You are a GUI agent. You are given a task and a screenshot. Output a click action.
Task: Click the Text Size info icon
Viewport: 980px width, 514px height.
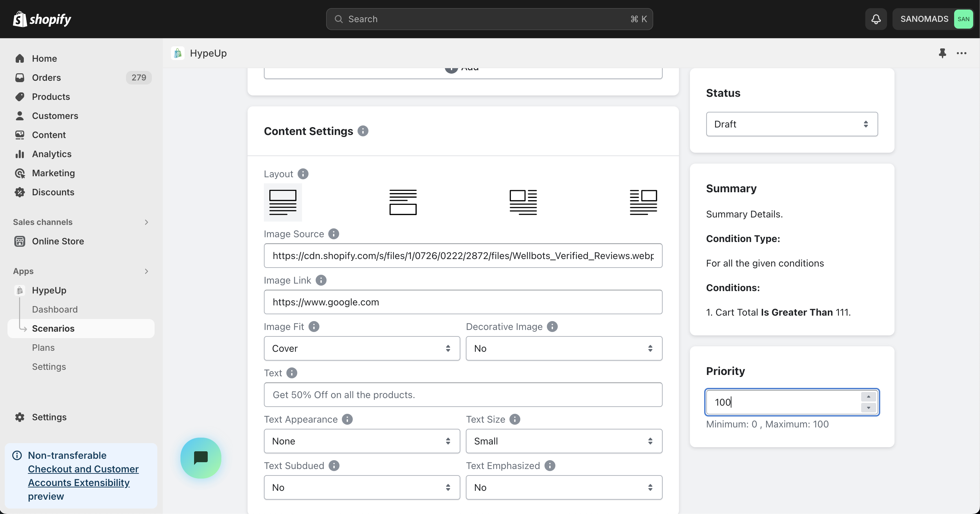(515, 419)
